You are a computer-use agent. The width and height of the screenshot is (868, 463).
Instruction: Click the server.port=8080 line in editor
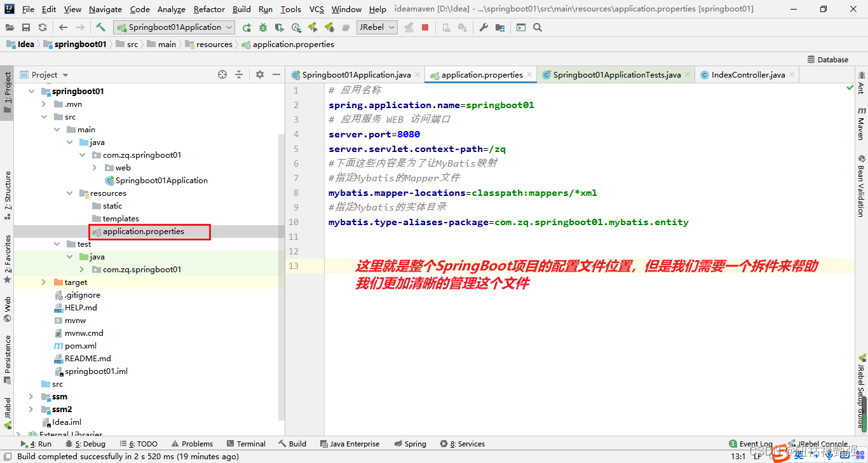[374, 134]
